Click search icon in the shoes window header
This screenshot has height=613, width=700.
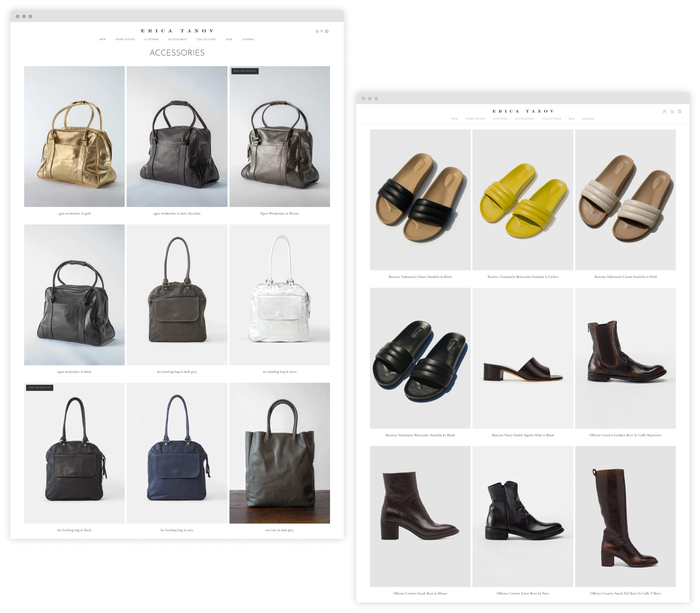point(672,111)
